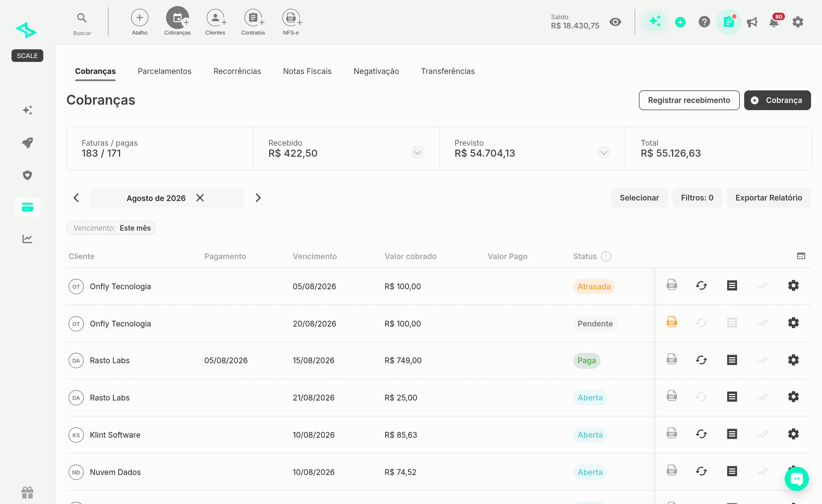Switch to the Notas Fiscais tab
Viewport: 822px width, 504px height.
pos(307,71)
